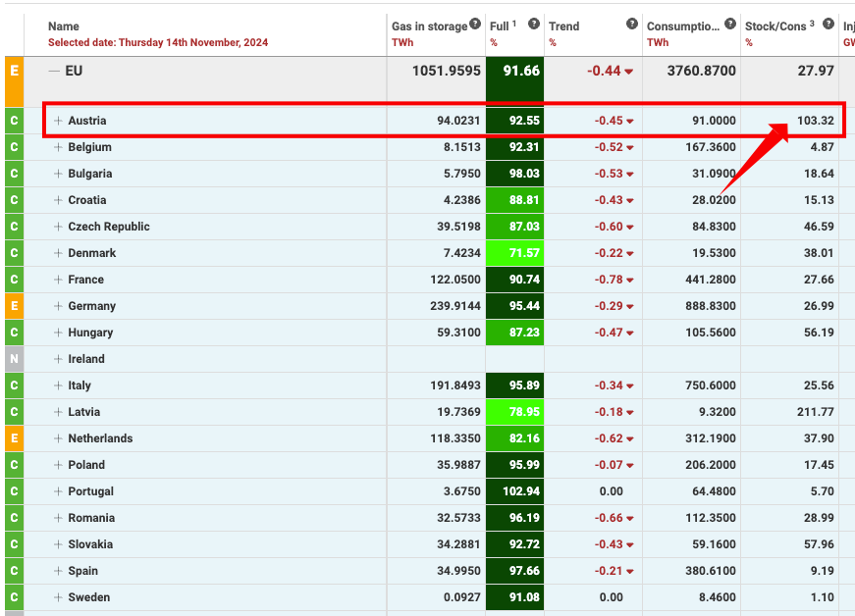Click Denmark's full percentage cell 71.57
The width and height of the screenshot is (855, 616).
tap(514, 253)
